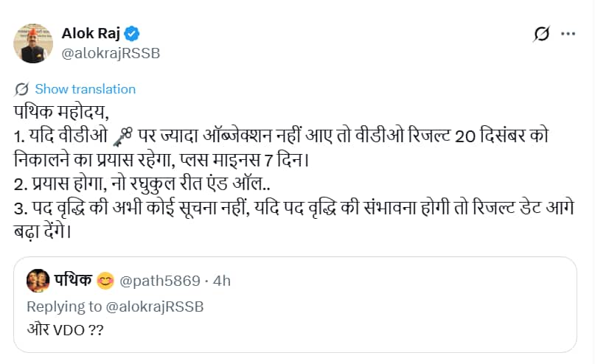Screen dimensions: 609x364
Task: Open the quoted tweet text और VDO ??
Action: tap(64, 329)
